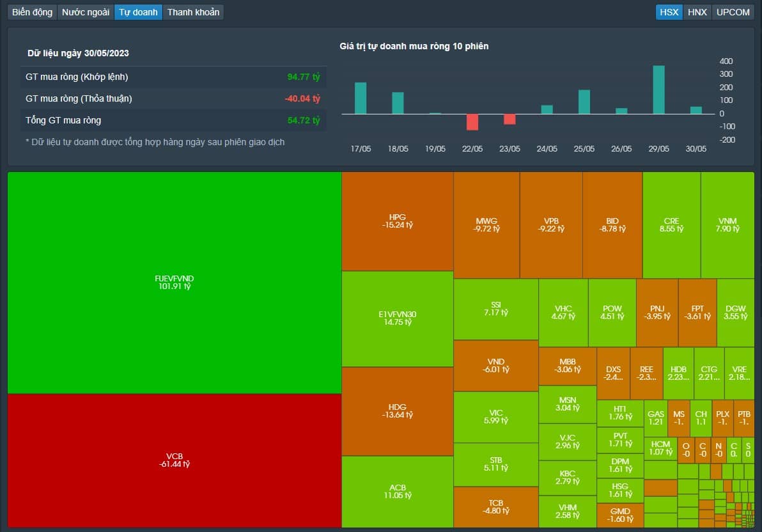Click the 94.77 tỷ Khớp lệnh value
The image size is (762, 532).
(303, 77)
